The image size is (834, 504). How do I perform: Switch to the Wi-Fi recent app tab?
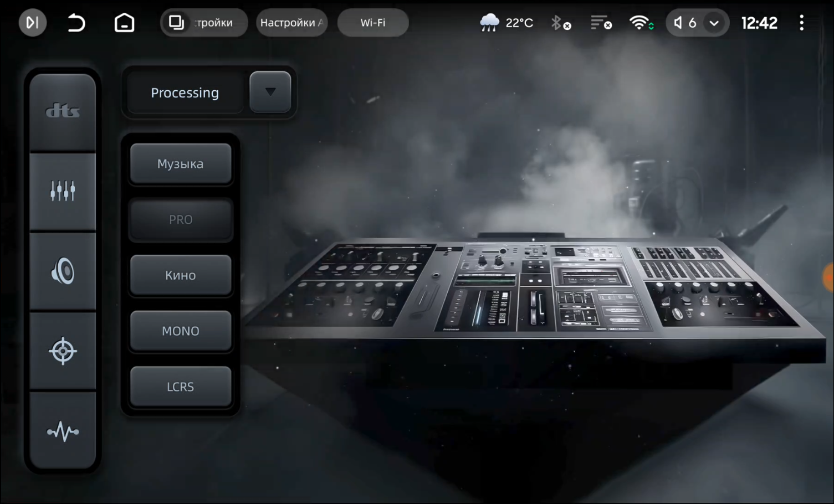pyautogui.click(x=373, y=23)
